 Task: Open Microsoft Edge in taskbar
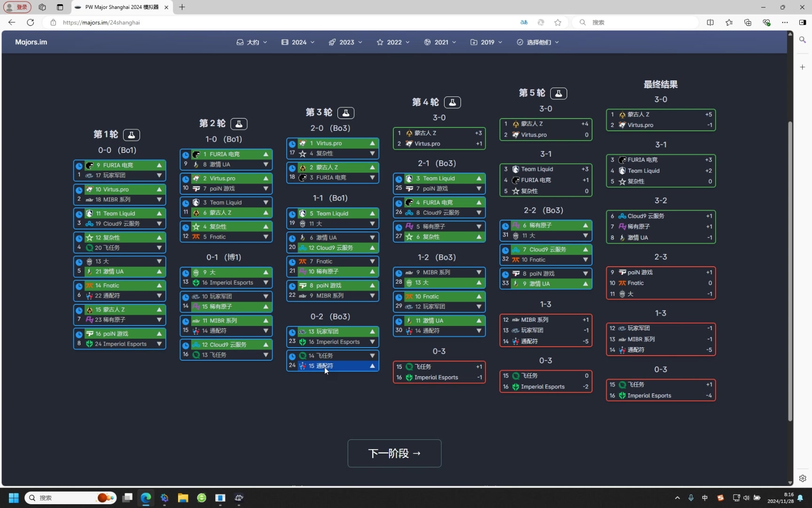pos(146,498)
